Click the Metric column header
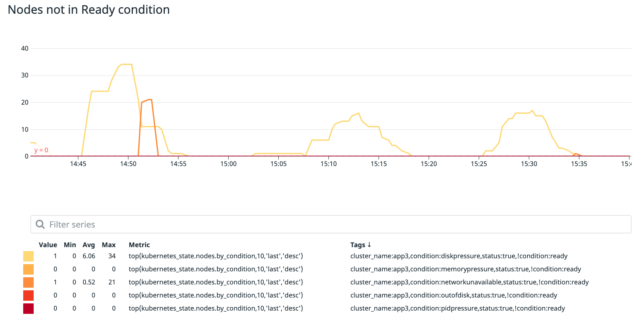This screenshot has height=323, width=644. pyautogui.click(x=139, y=245)
